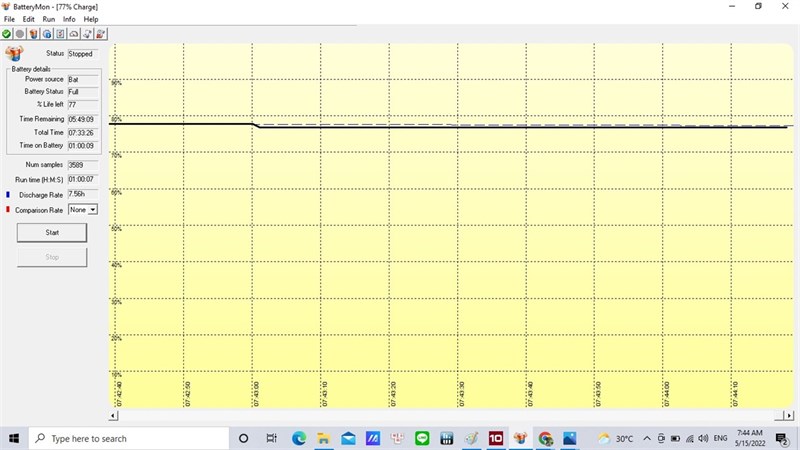Open the Info menu

[x=69, y=19]
